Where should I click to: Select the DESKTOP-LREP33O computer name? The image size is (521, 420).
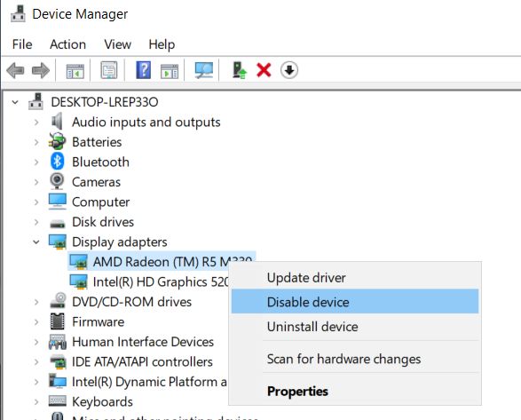tap(105, 102)
